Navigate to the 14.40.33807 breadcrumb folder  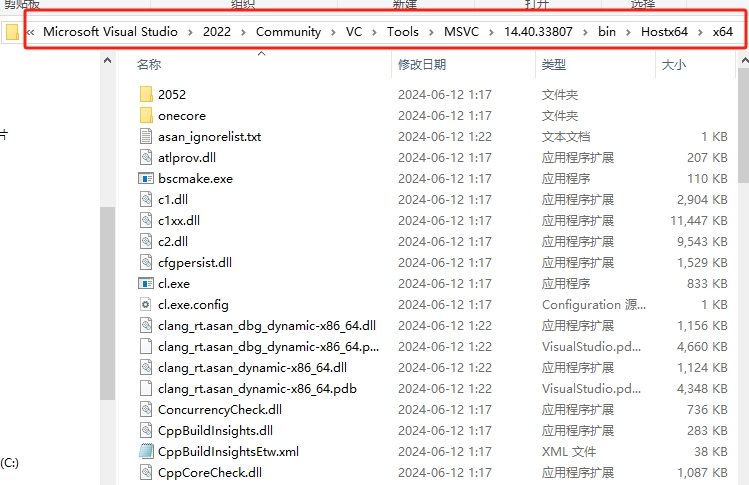tap(538, 32)
